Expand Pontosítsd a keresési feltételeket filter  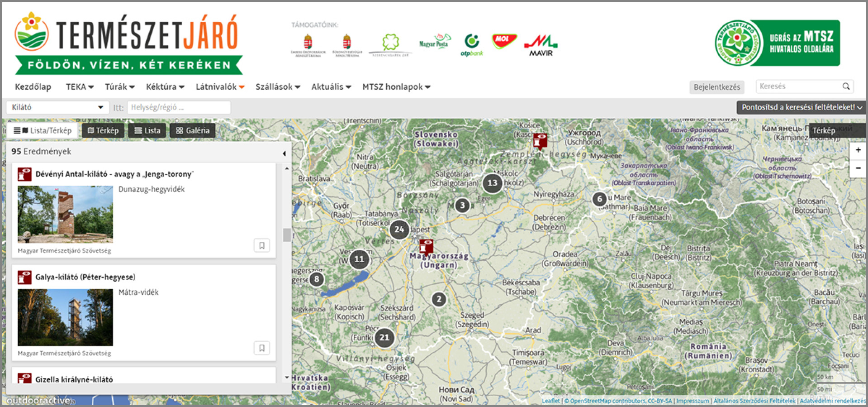click(x=802, y=107)
